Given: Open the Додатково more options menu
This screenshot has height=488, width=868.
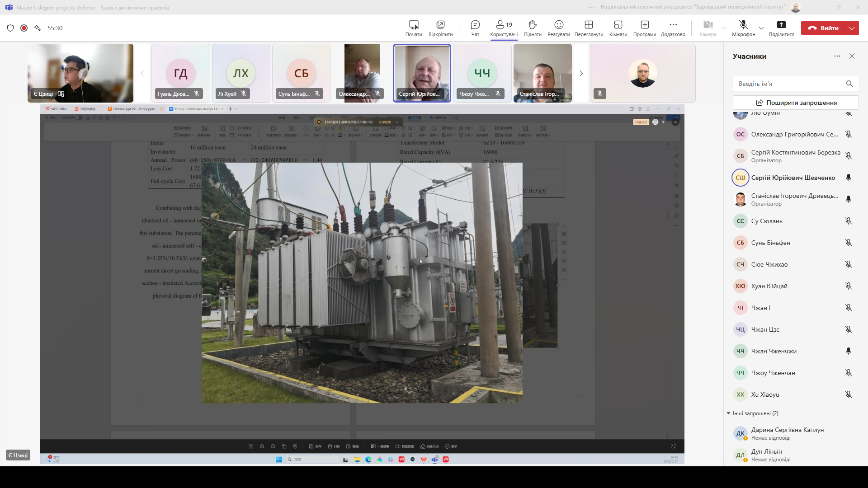Looking at the screenshot, I should pyautogui.click(x=673, y=25).
